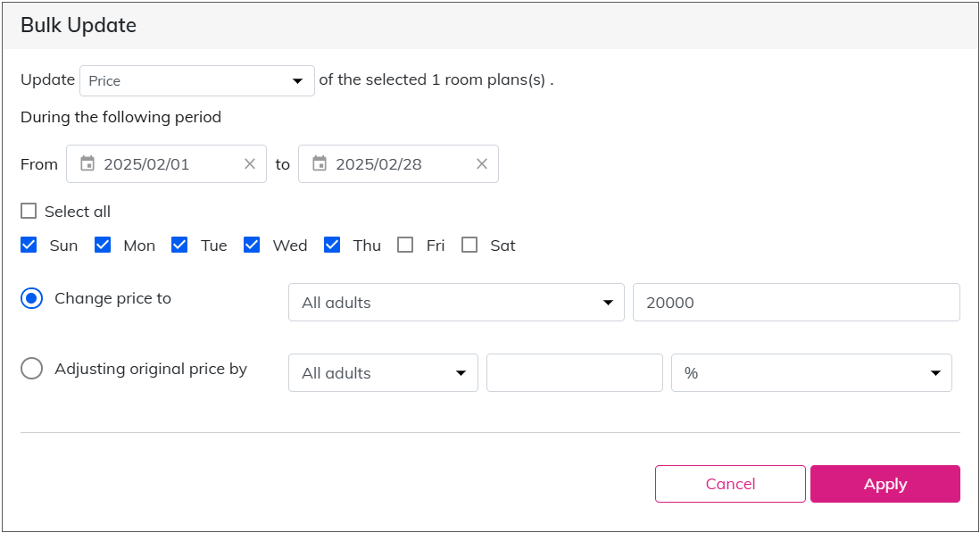
Task: Clear the 2025/02/01 start date
Action: [x=249, y=163]
